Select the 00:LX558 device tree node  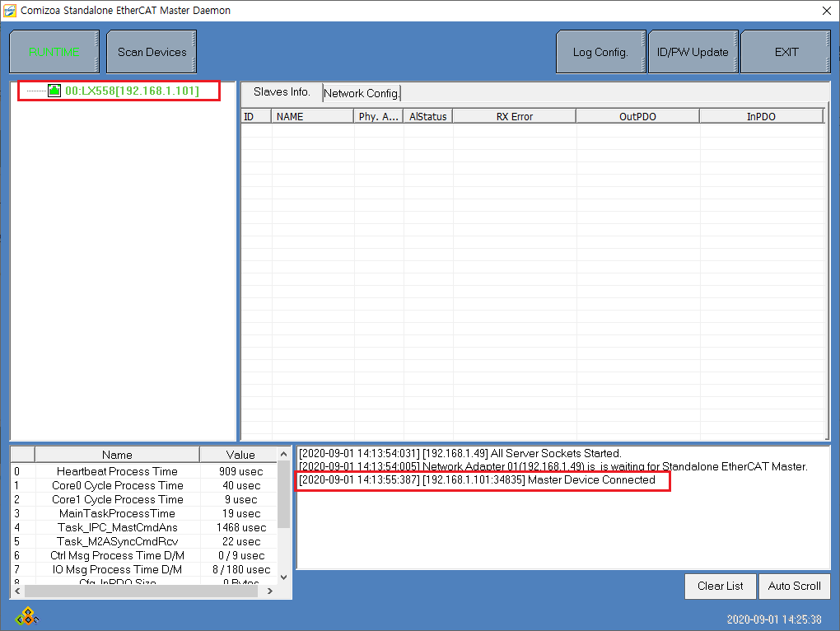pyautogui.click(x=132, y=91)
